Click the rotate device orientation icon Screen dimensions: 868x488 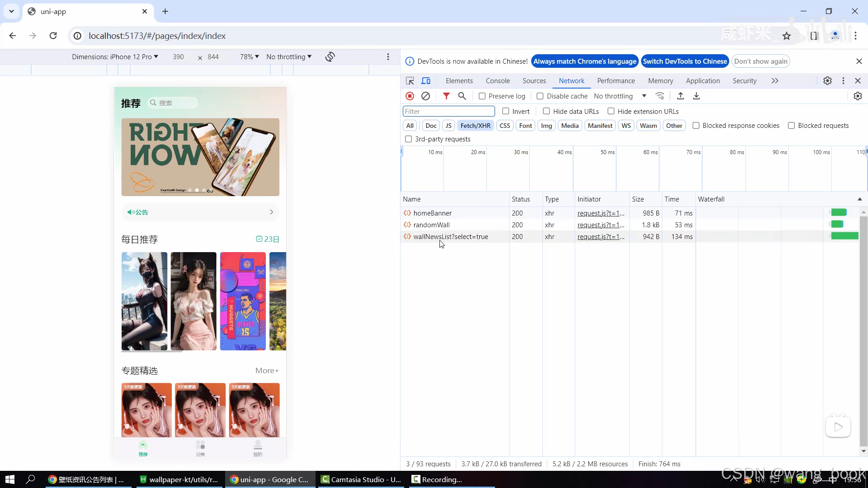330,57
